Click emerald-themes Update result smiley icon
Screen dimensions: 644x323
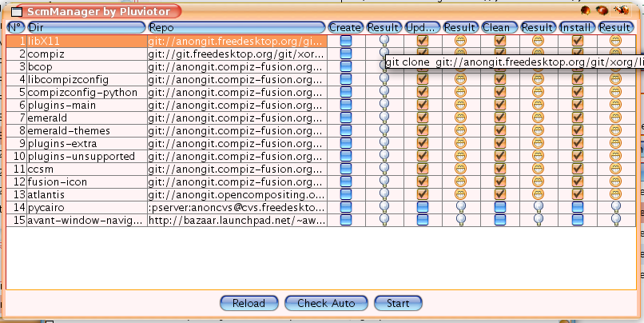tap(461, 130)
